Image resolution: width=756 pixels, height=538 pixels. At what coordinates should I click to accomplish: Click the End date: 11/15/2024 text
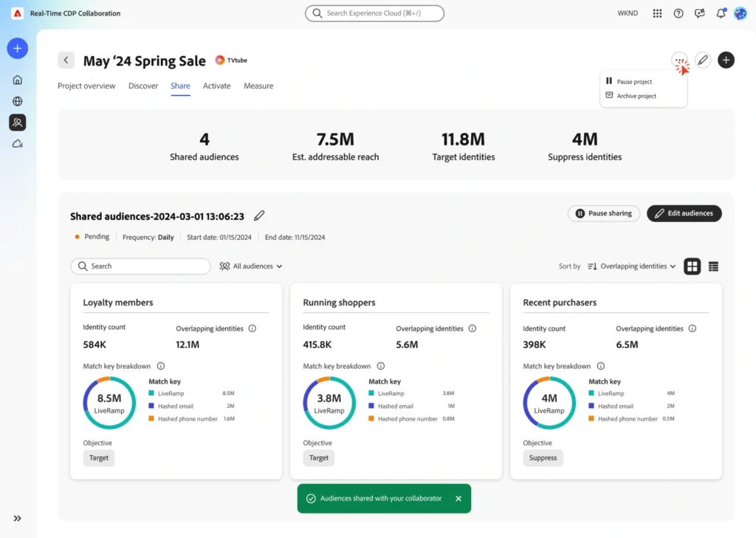pos(295,237)
